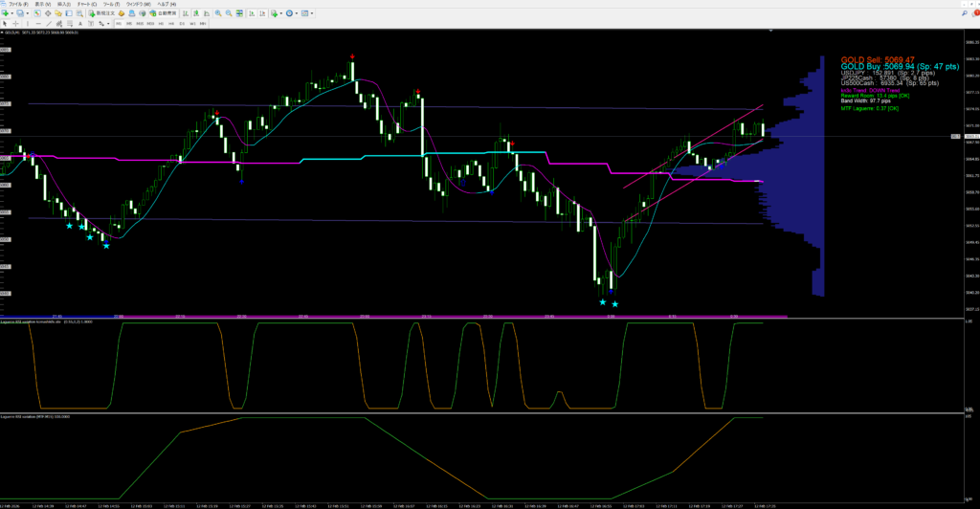Click the tile windows icon
Screen dimensions: 980x509
tap(239, 14)
